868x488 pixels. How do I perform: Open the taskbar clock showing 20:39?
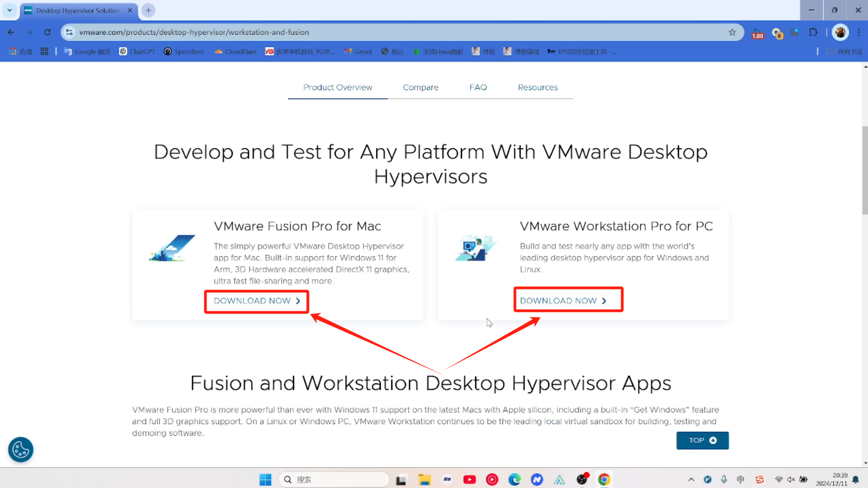[831, 479]
